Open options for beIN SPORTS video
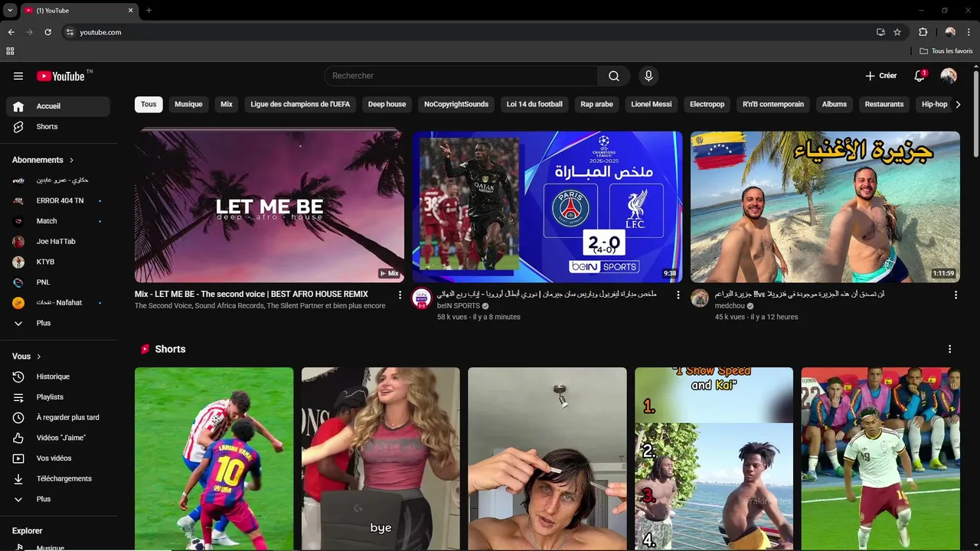Viewport: 980px width, 551px height. [678, 295]
